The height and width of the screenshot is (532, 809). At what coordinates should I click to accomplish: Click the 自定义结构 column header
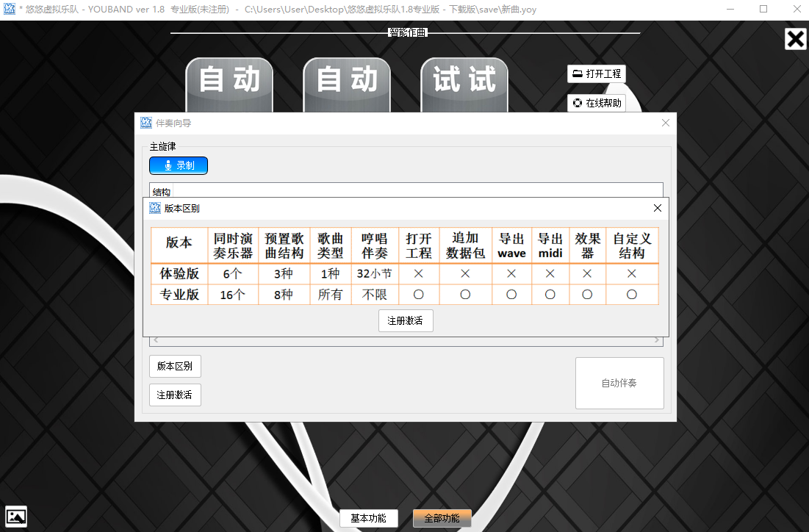click(632, 245)
